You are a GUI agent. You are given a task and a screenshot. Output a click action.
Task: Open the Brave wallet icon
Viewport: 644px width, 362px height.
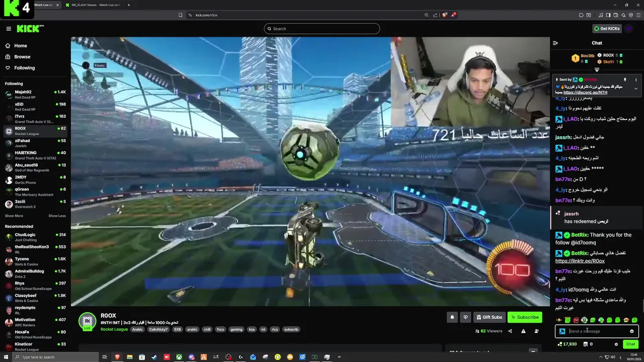click(x=616, y=15)
